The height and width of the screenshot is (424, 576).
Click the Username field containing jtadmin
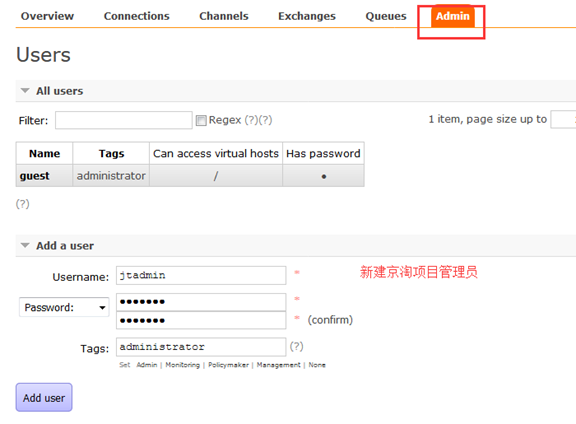[x=201, y=275]
